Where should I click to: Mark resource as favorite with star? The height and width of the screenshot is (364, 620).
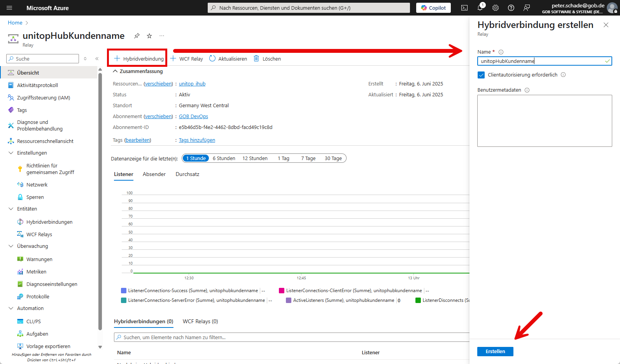(149, 36)
